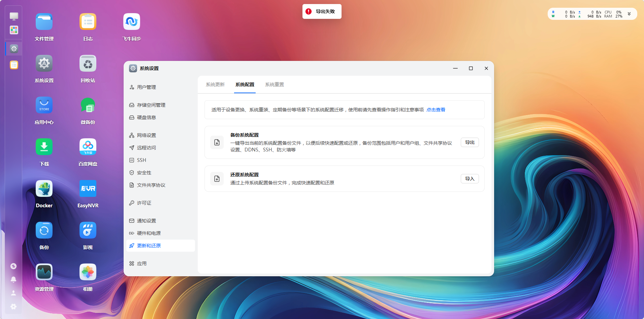Open the 点击查看 guide link
This screenshot has height=319, width=644.
(436, 110)
